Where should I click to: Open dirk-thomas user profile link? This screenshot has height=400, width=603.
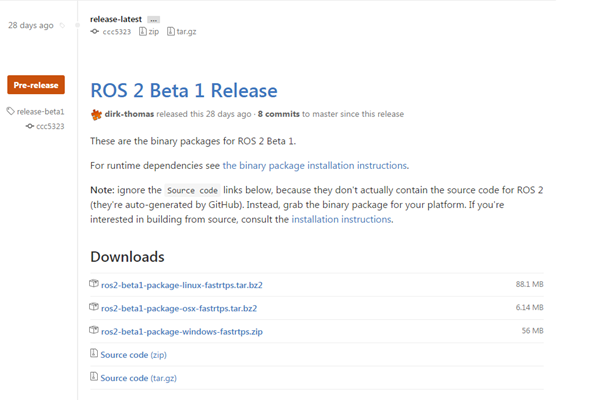point(129,114)
